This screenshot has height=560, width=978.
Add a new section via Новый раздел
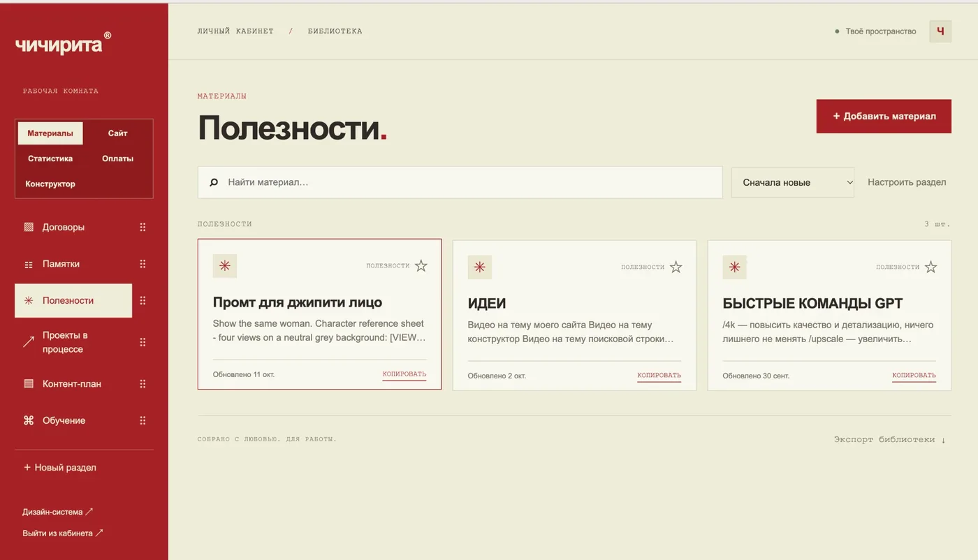pos(60,468)
